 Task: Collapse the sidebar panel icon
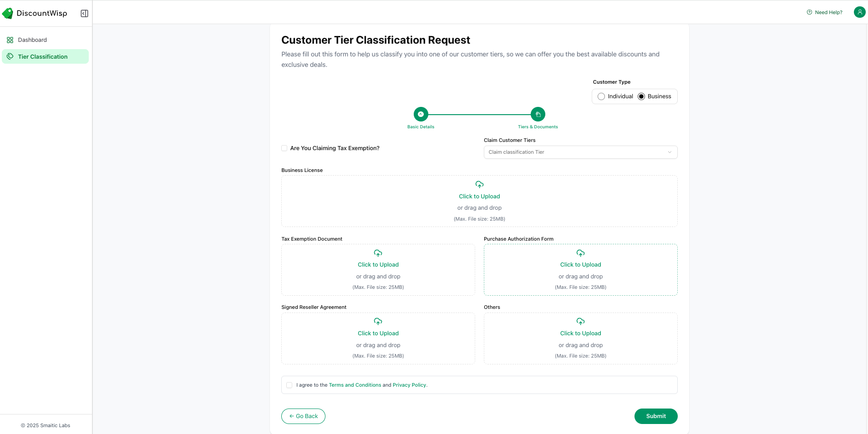[x=84, y=13]
